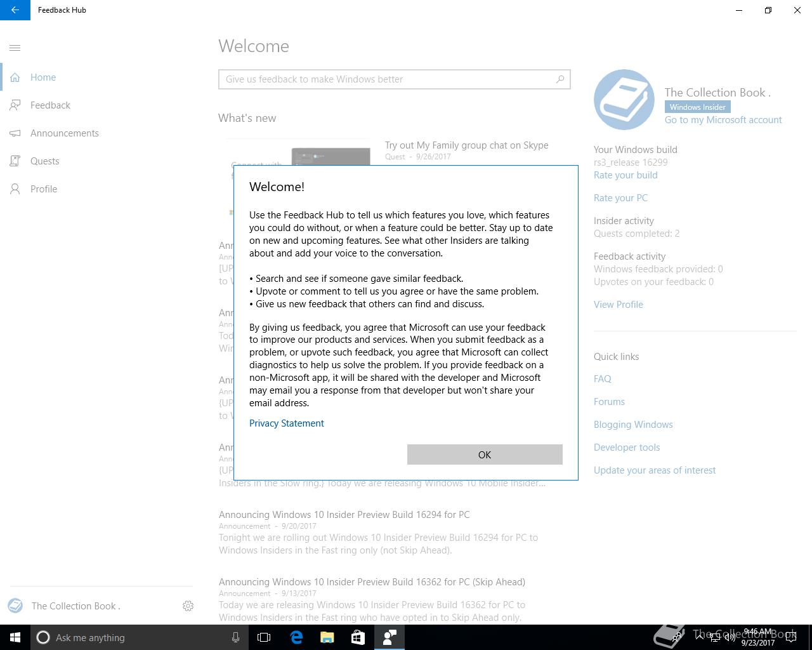Open the Developer tools quick link

pyautogui.click(x=627, y=448)
